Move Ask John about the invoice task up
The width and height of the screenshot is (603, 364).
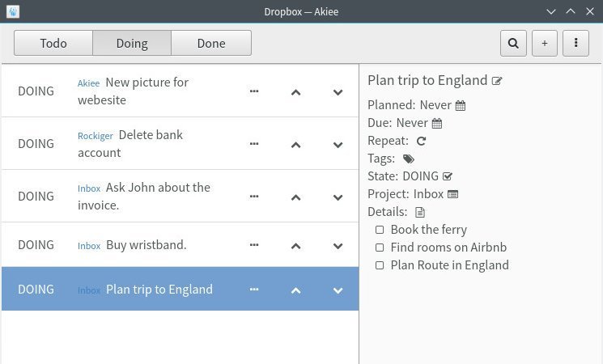(x=295, y=197)
